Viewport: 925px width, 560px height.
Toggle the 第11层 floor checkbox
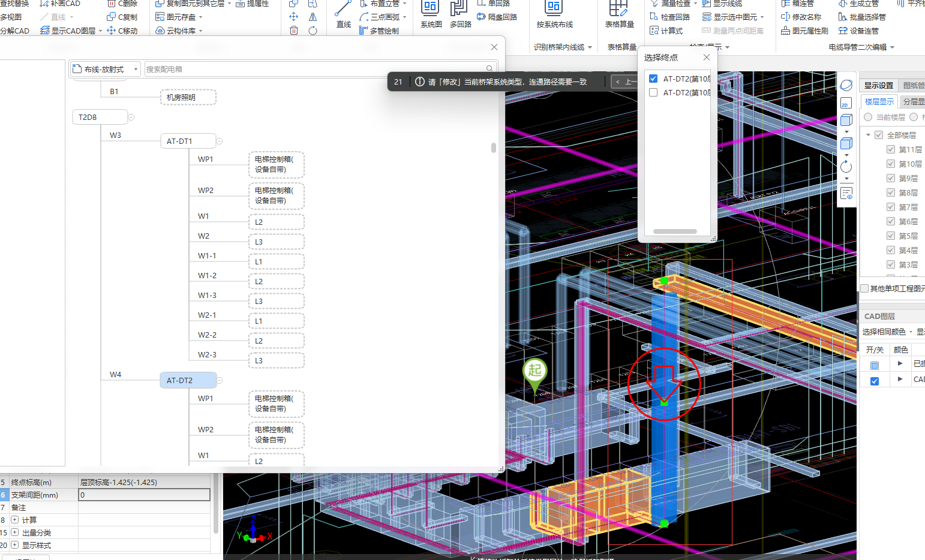891,149
